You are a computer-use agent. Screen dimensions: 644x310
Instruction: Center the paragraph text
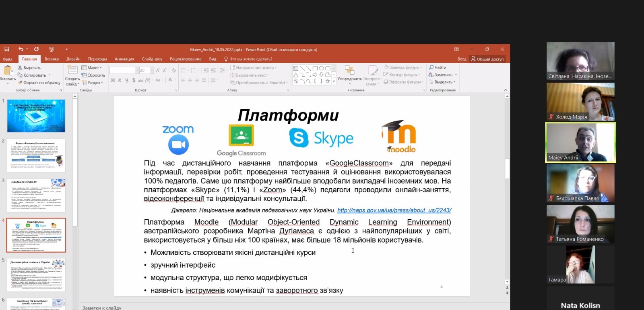pyautogui.click(x=190, y=80)
